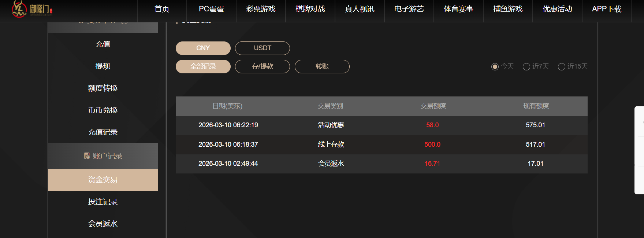This screenshot has width=644, height=238.
Task: Open the 会员返水 rebate page
Action: [102, 224]
